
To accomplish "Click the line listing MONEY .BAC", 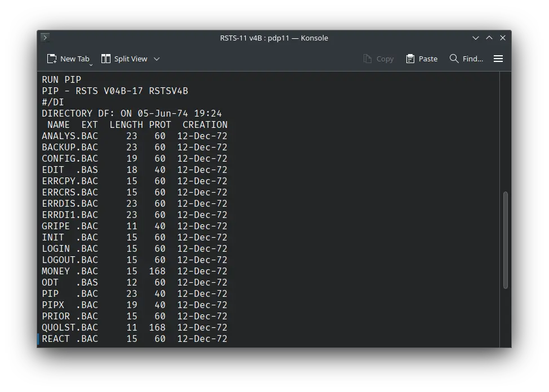I will 134,271.
